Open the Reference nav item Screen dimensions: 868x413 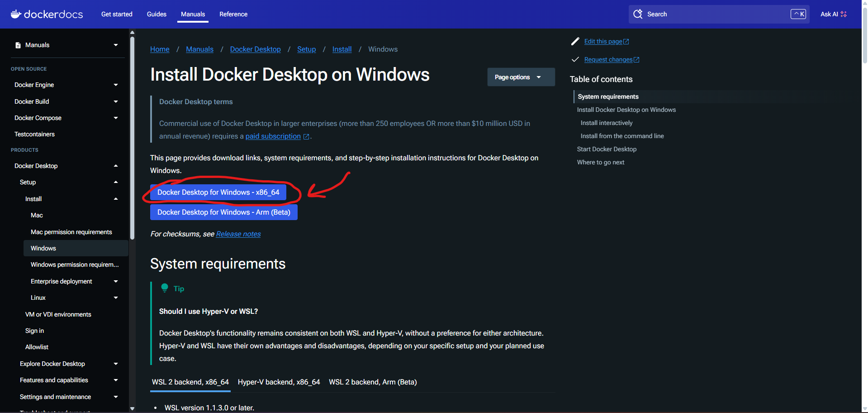[x=233, y=14]
